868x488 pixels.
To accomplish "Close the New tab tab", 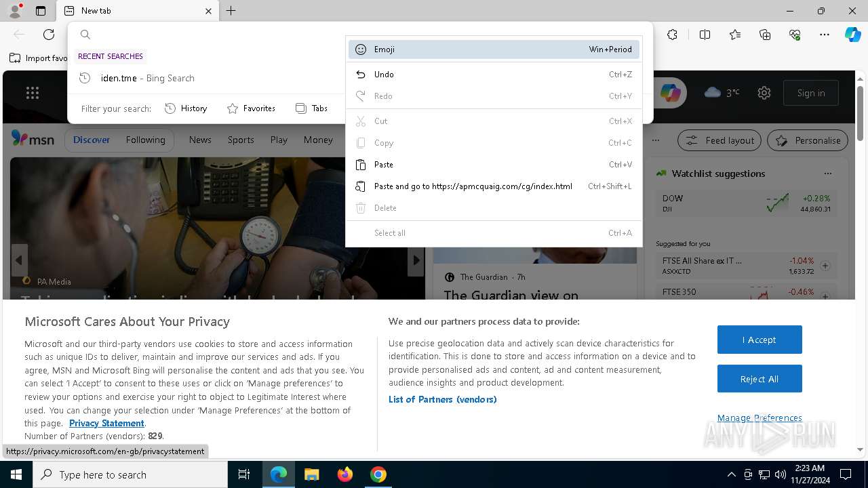I will [208, 11].
